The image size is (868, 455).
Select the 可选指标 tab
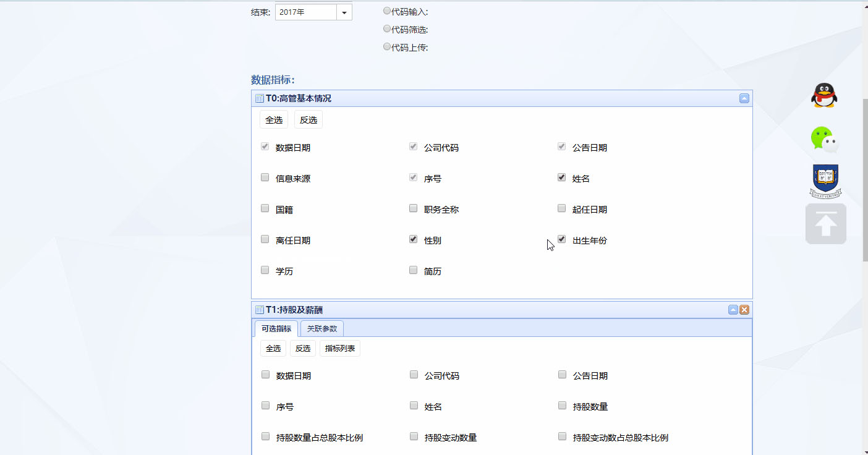tap(276, 329)
